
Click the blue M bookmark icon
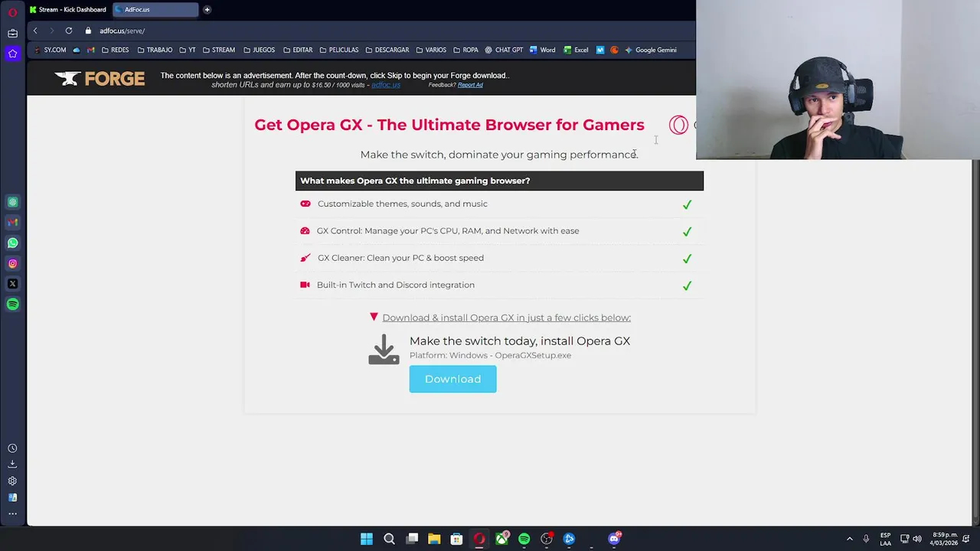coord(600,50)
